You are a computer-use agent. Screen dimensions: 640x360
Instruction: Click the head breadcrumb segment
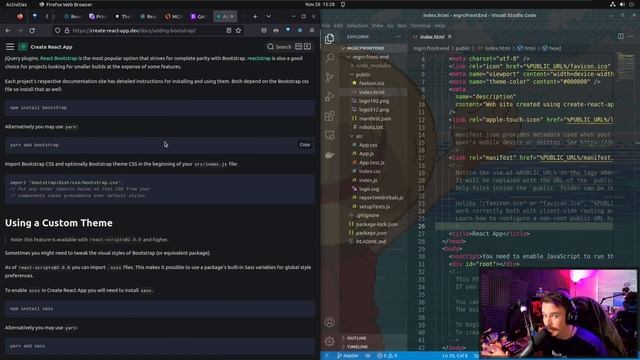(x=551, y=48)
